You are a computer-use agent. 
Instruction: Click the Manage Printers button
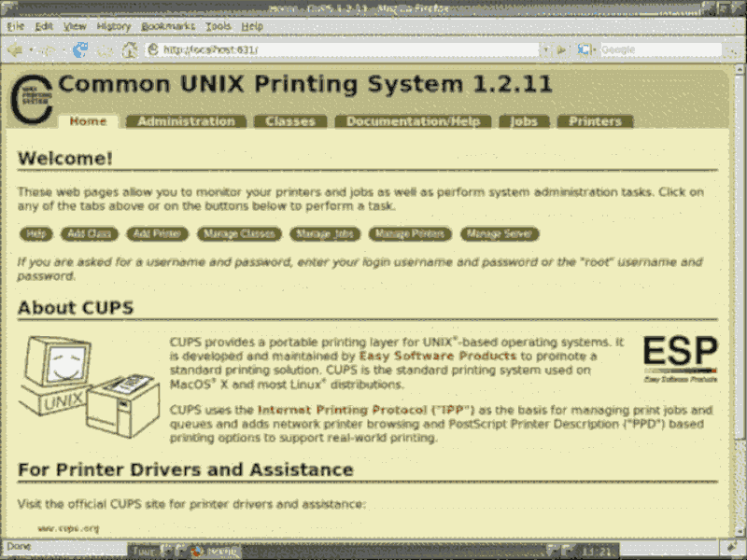(410, 234)
